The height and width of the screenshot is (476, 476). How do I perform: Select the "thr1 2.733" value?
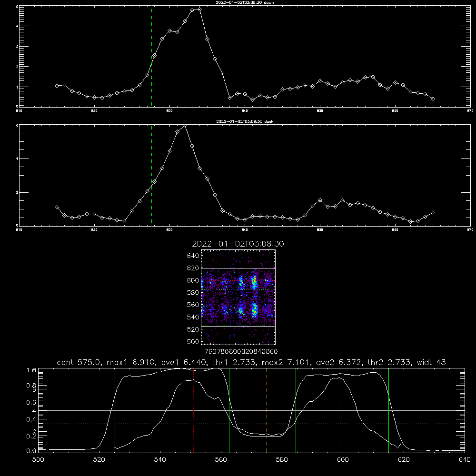point(234,362)
